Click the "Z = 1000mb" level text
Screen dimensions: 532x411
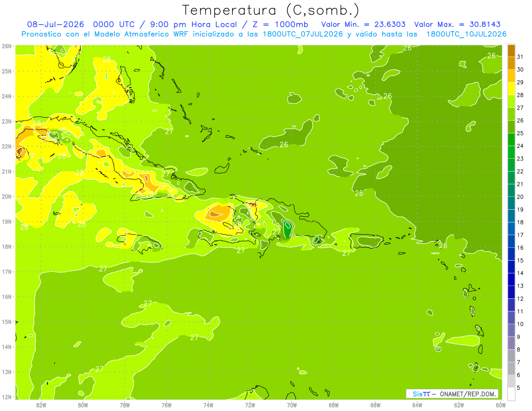[280, 24]
